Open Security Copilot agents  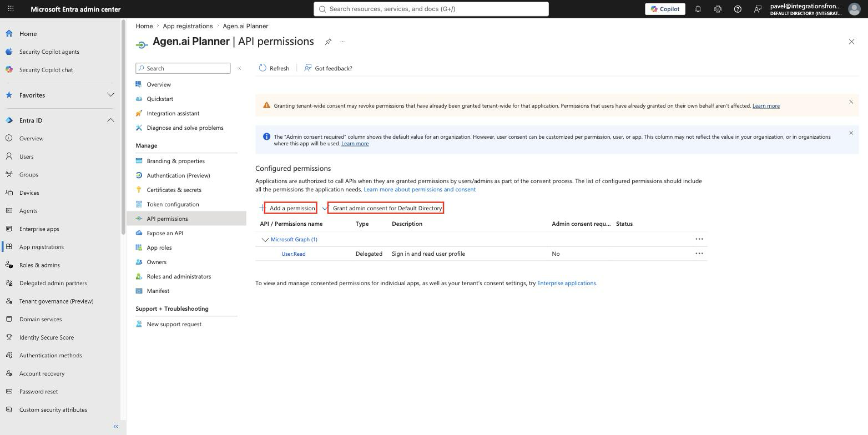[x=49, y=52]
